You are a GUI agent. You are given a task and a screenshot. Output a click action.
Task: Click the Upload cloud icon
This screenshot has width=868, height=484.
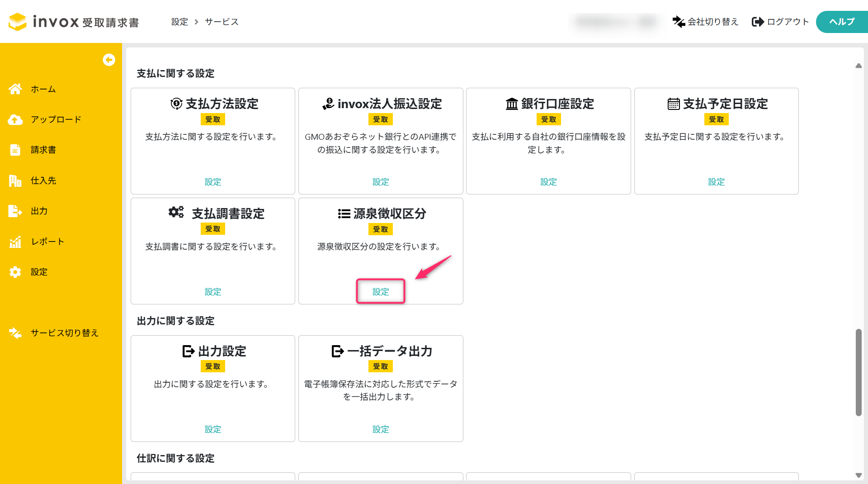pyautogui.click(x=15, y=119)
